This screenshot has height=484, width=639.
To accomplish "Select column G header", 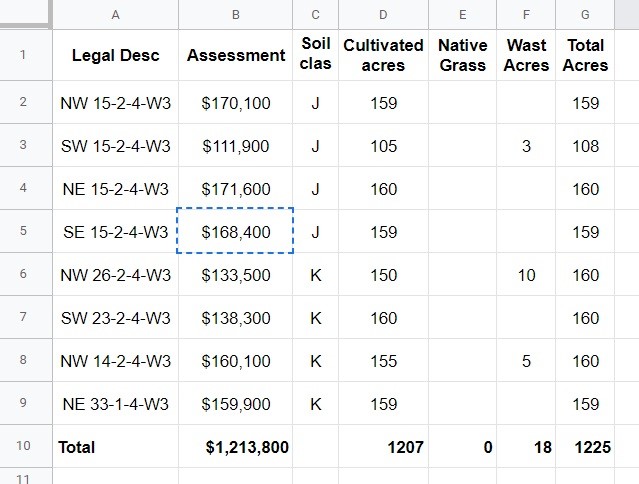I will click(x=585, y=15).
